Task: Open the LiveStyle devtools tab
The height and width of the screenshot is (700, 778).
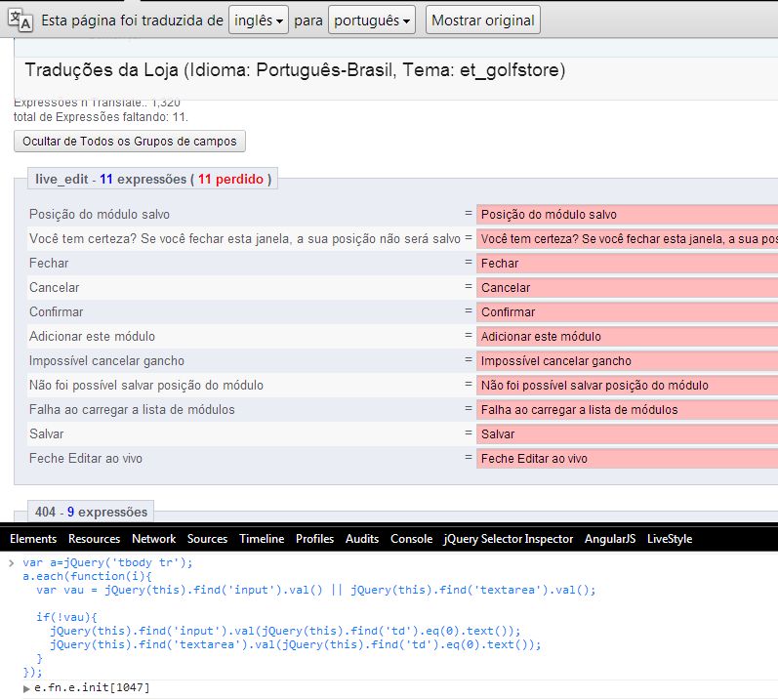Action: coord(670,539)
